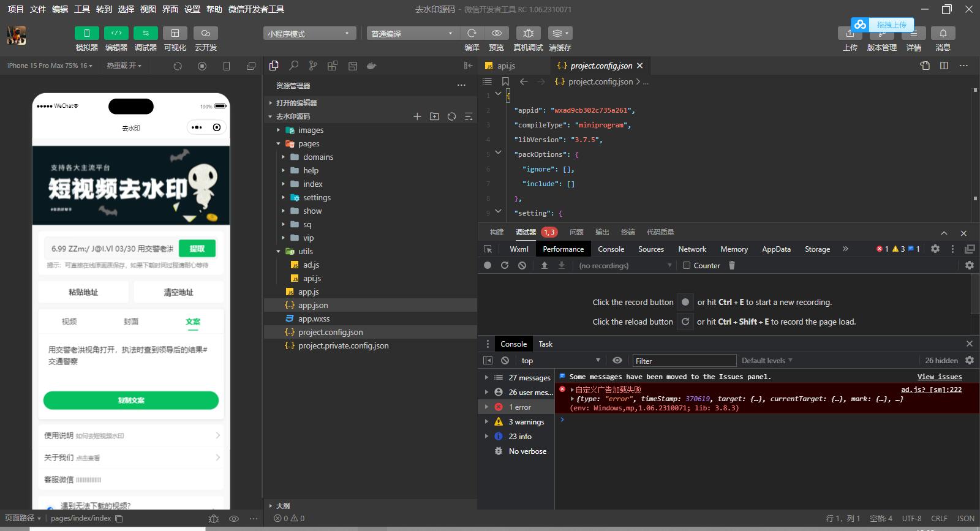
Task: Open Default levels dropdown
Action: tap(767, 361)
